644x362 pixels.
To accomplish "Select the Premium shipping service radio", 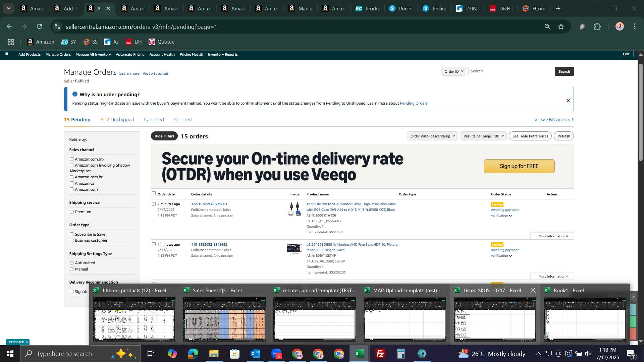I will click(x=71, y=212).
